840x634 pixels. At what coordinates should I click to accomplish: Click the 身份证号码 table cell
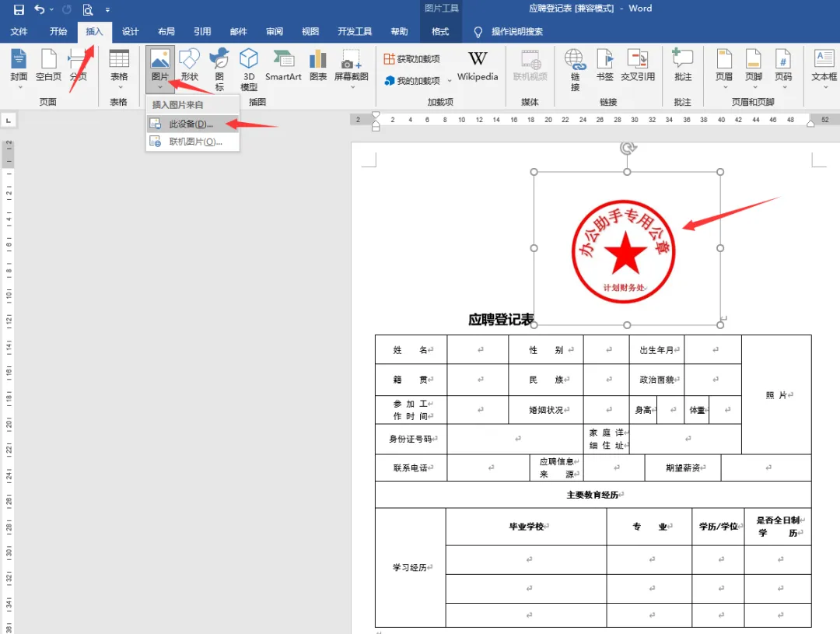pyautogui.click(x=411, y=439)
